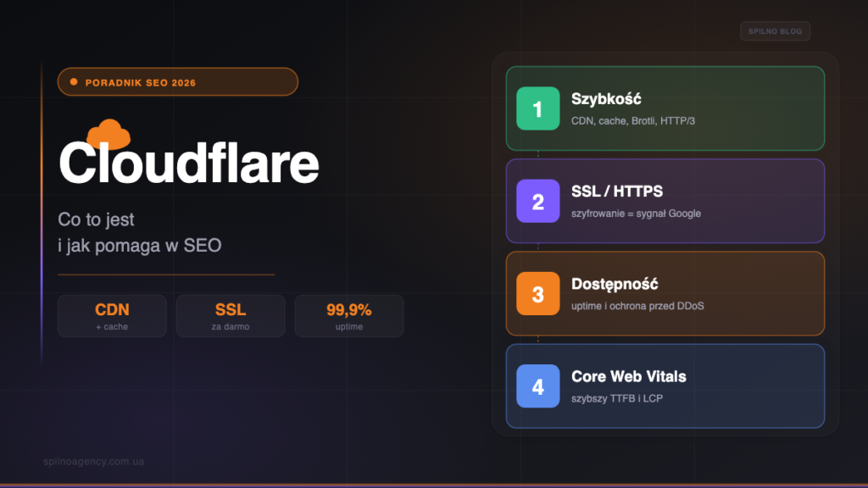The image size is (868, 488).
Task: Select the 99,9% uptime stat card
Action: pos(348,316)
